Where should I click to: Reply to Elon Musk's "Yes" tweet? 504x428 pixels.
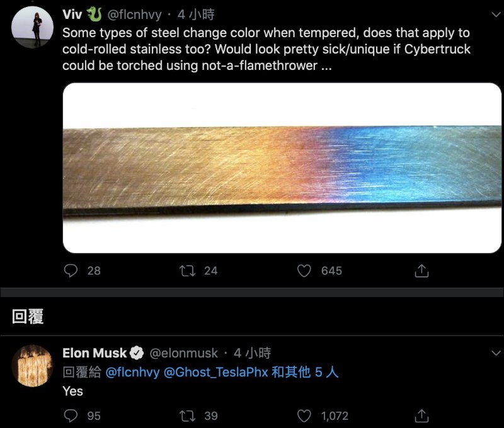click(x=72, y=416)
